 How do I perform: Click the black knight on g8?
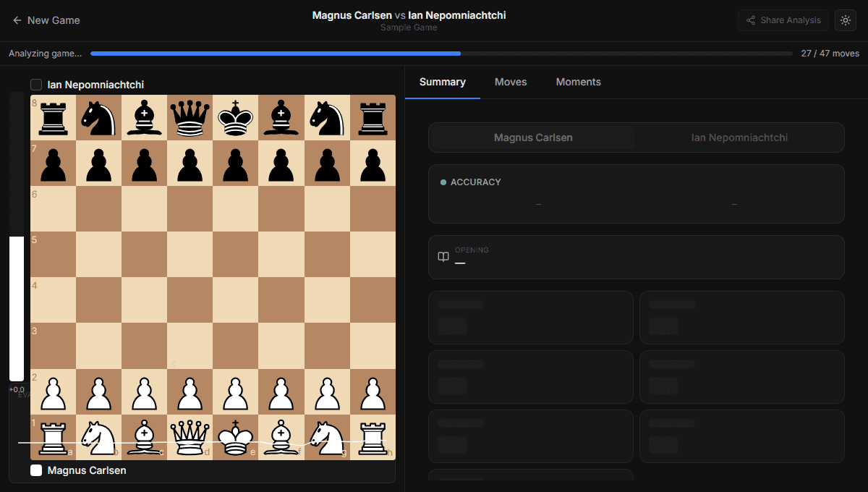tap(327, 117)
